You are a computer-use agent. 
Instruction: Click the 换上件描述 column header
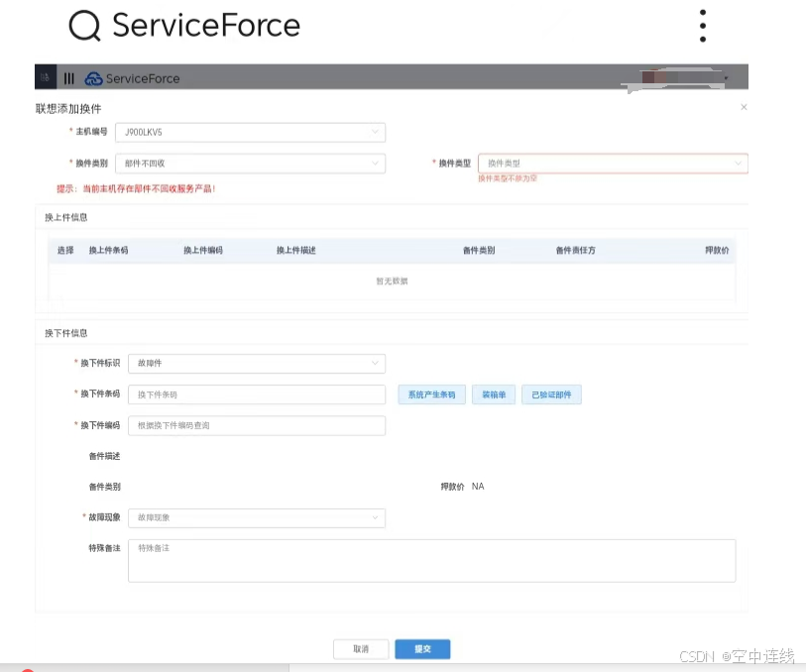[x=296, y=250]
